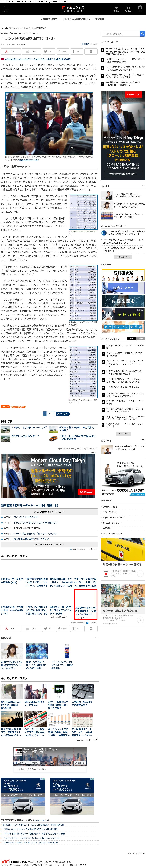
Task: Open the 金融ビジネス最前線 theme banner
Action: click(123, 327)
